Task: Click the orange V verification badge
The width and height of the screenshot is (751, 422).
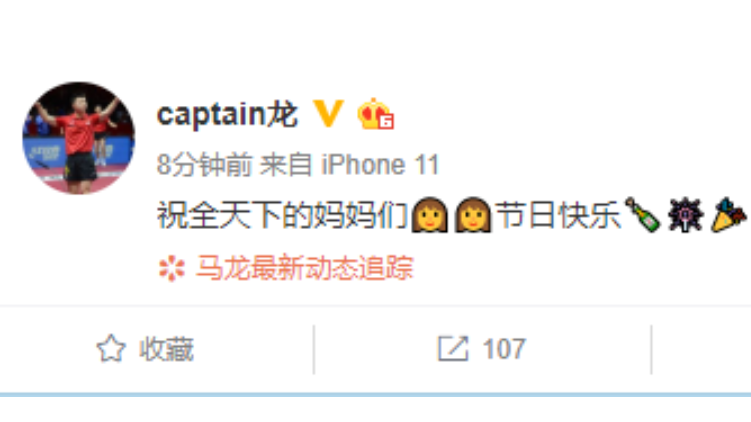Action: click(x=328, y=113)
